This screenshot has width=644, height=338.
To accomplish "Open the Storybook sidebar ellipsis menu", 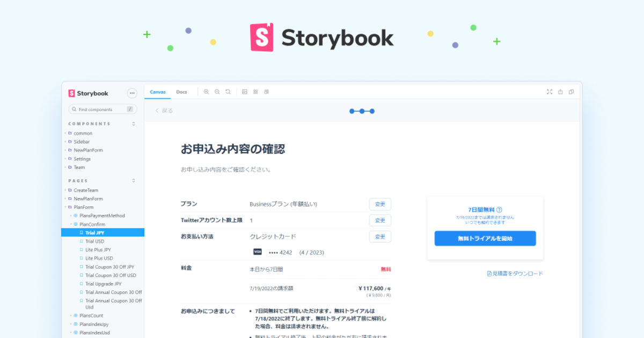I will (132, 93).
